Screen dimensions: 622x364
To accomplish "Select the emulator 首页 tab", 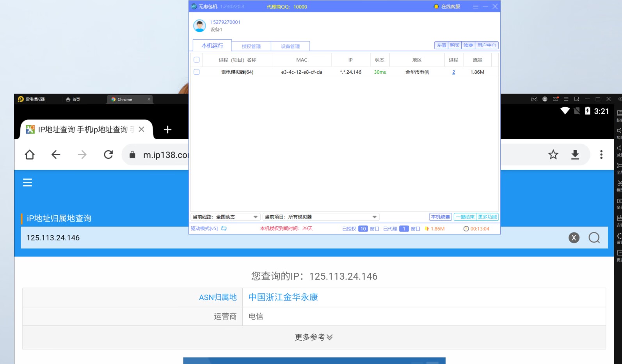I will 73,99.
